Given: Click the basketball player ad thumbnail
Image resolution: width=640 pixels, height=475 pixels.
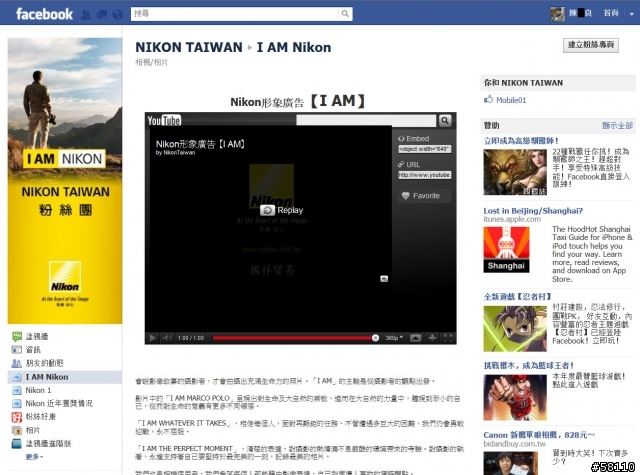Looking at the screenshot, I should point(515,397).
